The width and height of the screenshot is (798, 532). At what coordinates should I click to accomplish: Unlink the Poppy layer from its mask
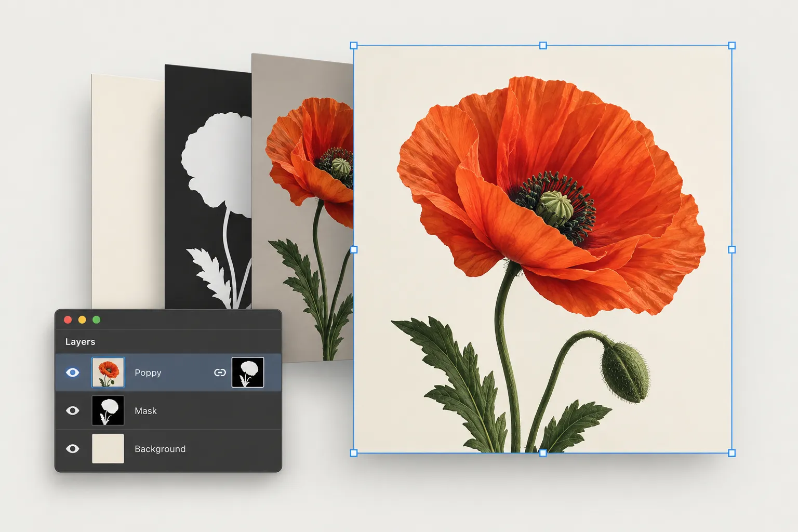pyautogui.click(x=220, y=373)
